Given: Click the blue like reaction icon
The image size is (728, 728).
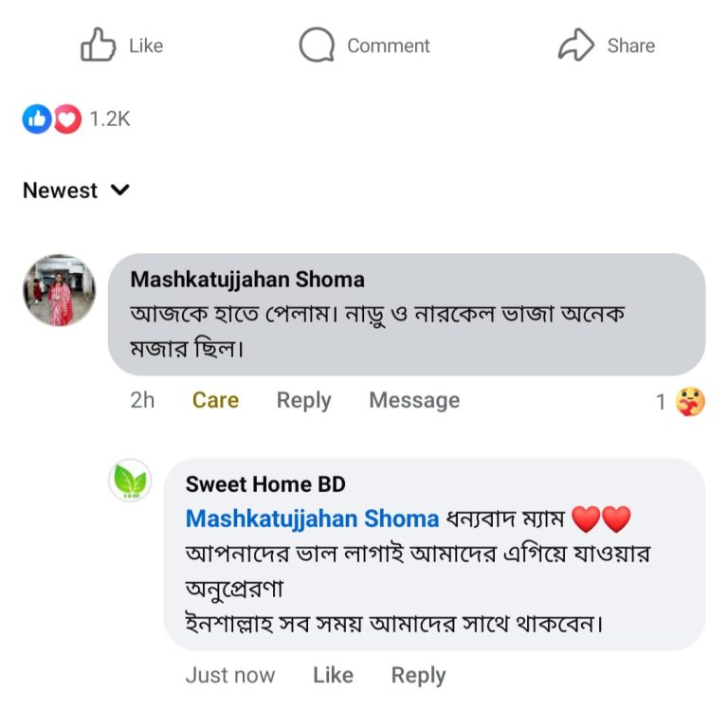Looking at the screenshot, I should pos(37,118).
